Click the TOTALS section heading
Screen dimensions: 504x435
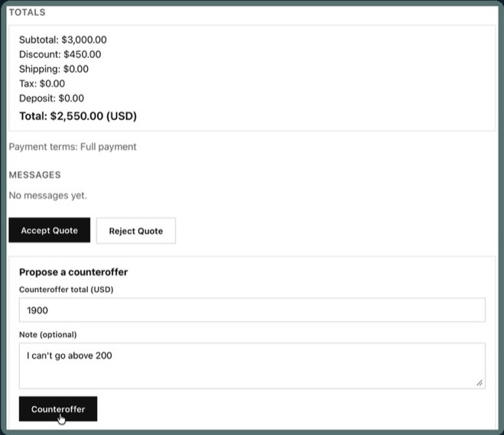pos(28,12)
